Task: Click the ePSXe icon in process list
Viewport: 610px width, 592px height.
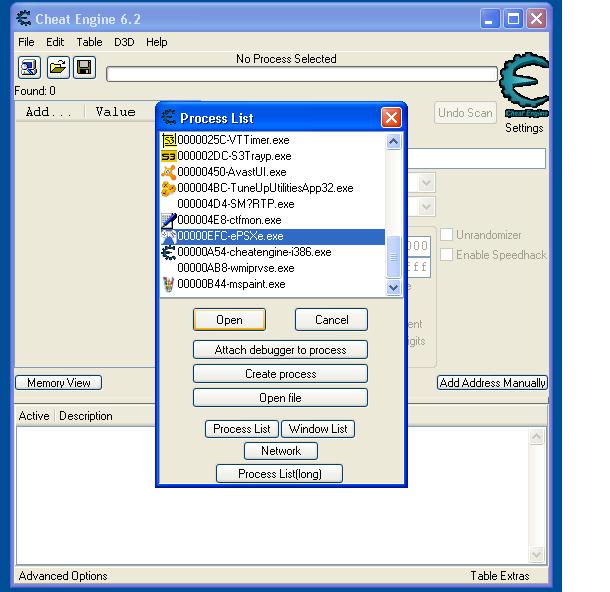Action: click(169, 236)
